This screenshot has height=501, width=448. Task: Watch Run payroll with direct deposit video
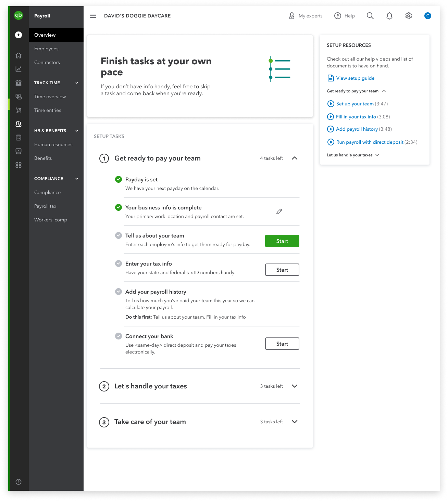[x=370, y=142]
